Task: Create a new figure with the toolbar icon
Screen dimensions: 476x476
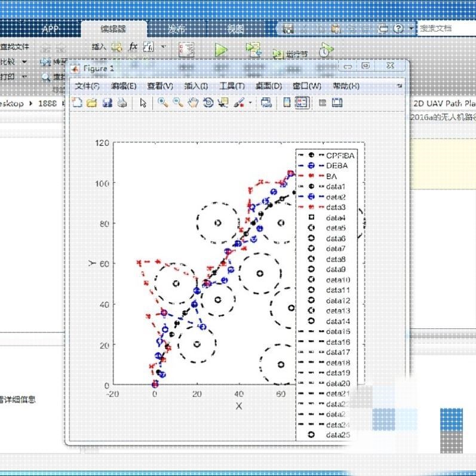Action: [x=77, y=103]
